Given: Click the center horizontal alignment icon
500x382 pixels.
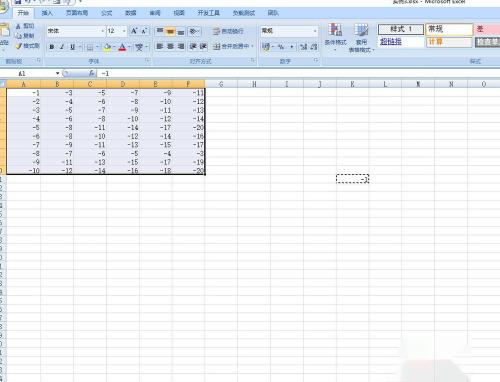Looking at the screenshot, I should [x=170, y=46].
